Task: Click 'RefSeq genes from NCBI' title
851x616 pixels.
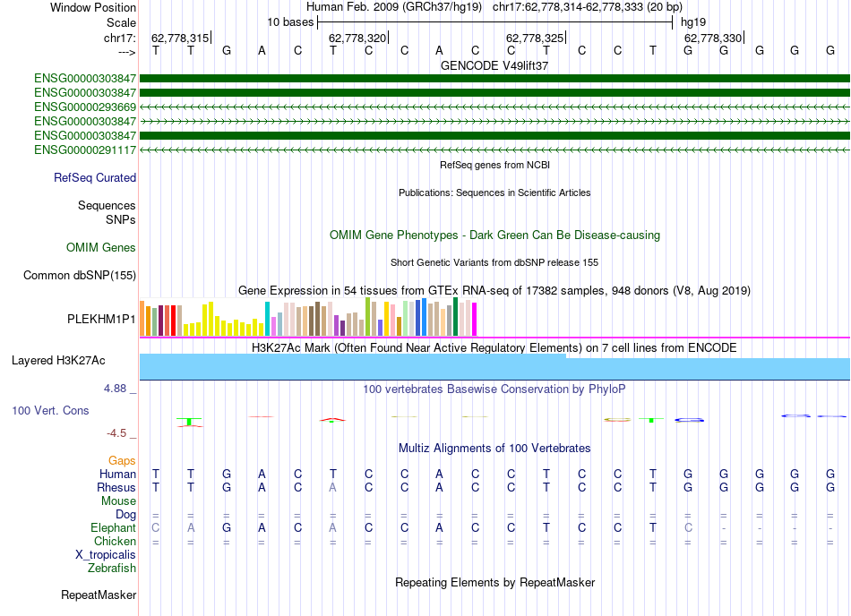Action: (x=494, y=165)
